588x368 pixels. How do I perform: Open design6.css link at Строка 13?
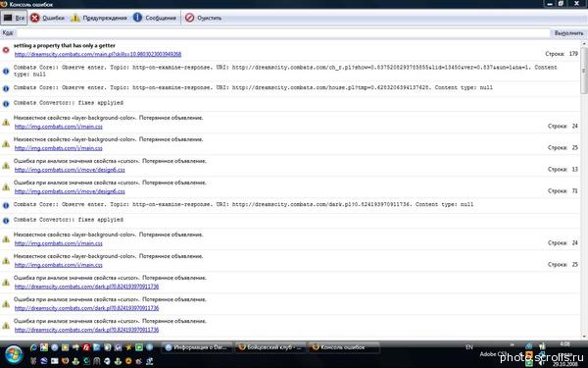(x=70, y=170)
